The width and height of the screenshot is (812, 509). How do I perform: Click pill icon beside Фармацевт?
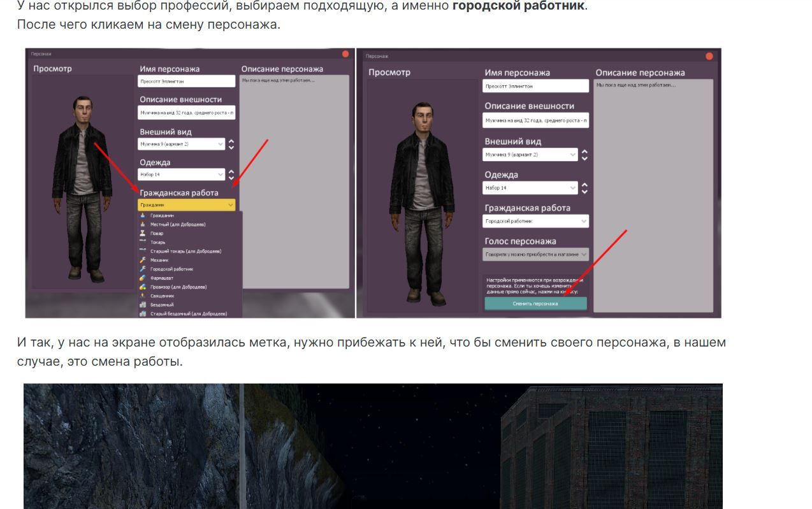pyautogui.click(x=143, y=278)
